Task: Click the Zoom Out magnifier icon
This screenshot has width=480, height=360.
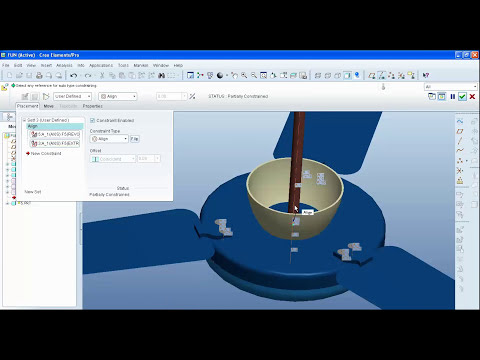Action: (x=254, y=76)
